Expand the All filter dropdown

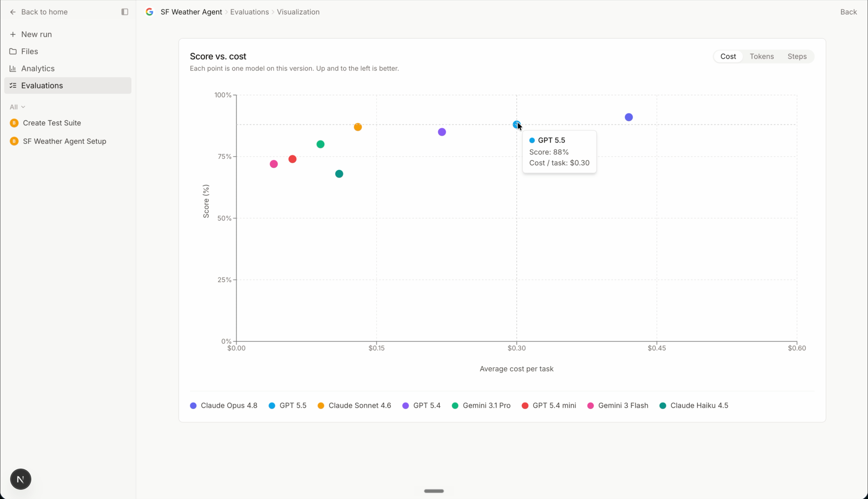[17, 107]
